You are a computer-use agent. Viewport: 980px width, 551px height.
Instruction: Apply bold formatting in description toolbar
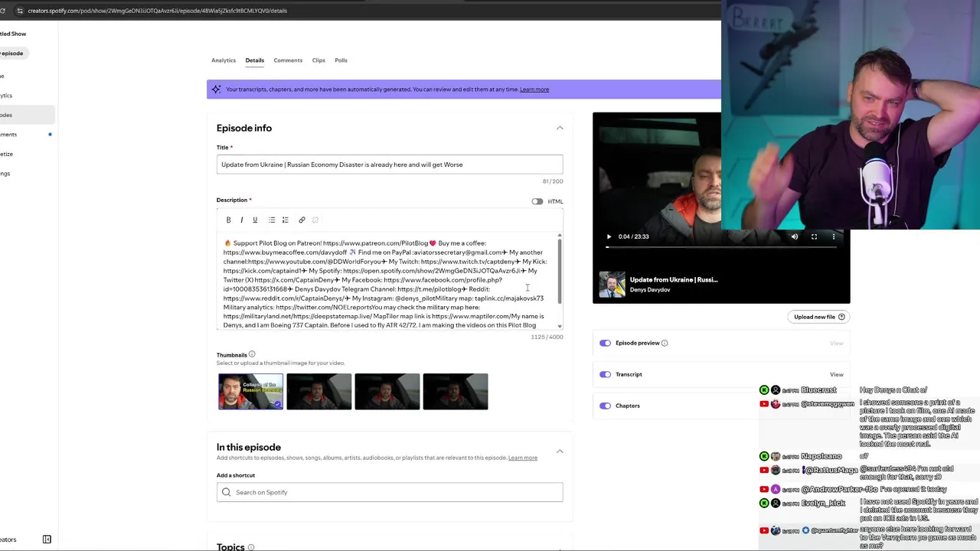point(228,220)
